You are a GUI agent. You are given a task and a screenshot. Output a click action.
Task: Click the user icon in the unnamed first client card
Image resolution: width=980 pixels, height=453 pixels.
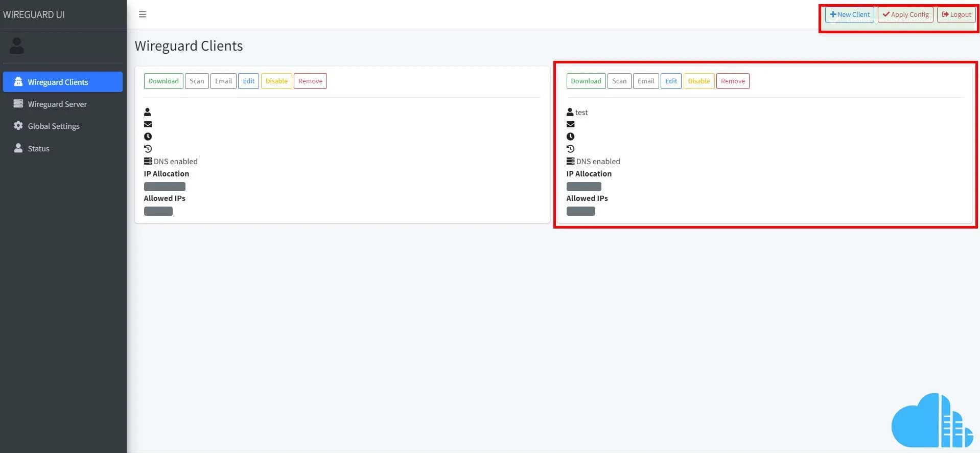148,112
